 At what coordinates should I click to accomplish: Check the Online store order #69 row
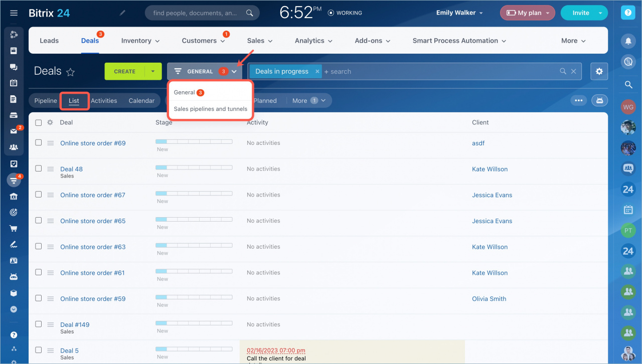(x=39, y=143)
